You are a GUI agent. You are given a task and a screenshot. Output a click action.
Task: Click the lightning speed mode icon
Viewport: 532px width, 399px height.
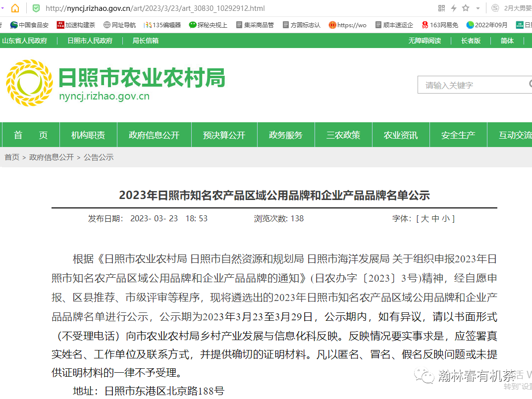tap(454, 8)
